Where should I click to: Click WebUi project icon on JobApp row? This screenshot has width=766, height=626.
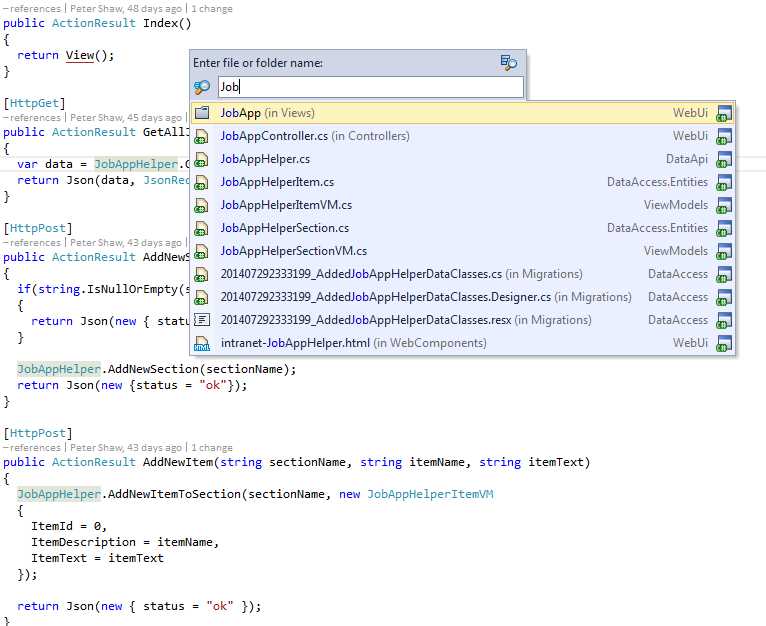tap(724, 113)
